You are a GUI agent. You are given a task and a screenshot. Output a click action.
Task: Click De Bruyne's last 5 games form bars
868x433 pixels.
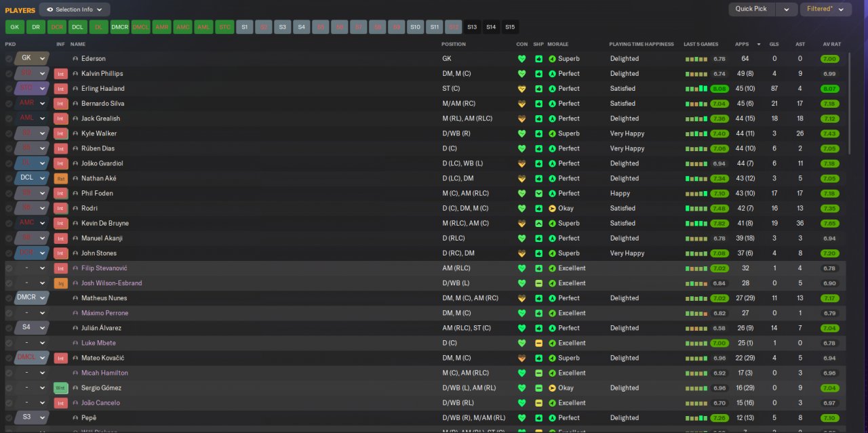(x=696, y=224)
